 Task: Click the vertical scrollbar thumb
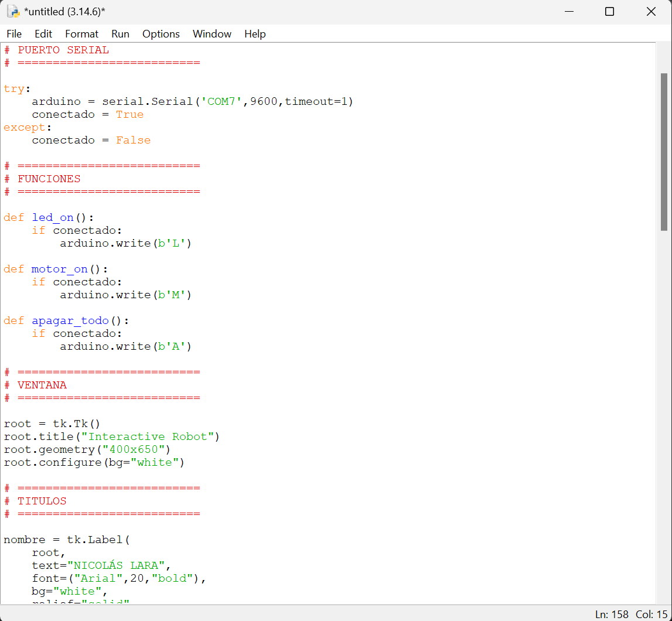(664, 152)
